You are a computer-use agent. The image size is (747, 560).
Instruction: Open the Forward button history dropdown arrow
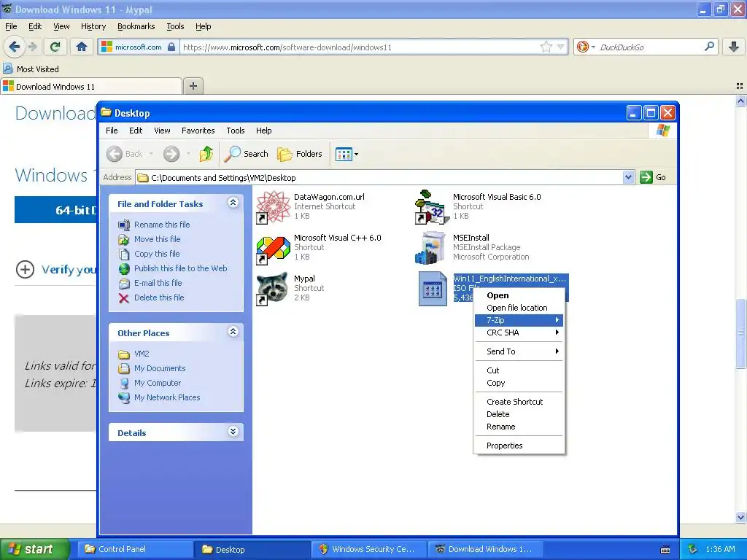pyautogui.click(x=188, y=153)
